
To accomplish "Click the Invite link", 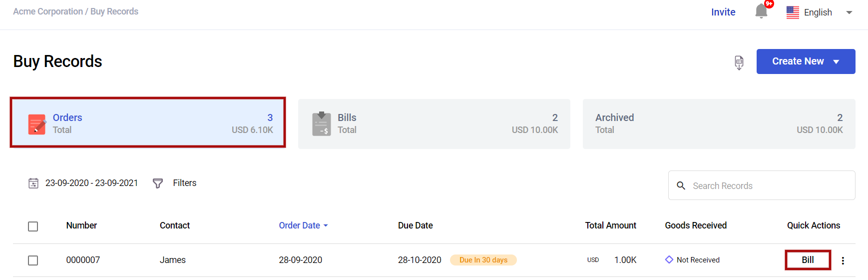I will (x=723, y=12).
